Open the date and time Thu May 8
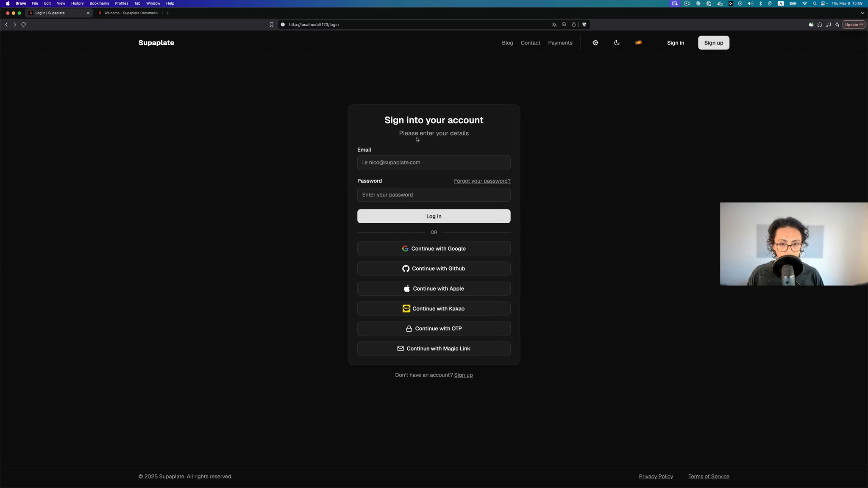The width and height of the screenshot is (868, 488). pos(847,3)
